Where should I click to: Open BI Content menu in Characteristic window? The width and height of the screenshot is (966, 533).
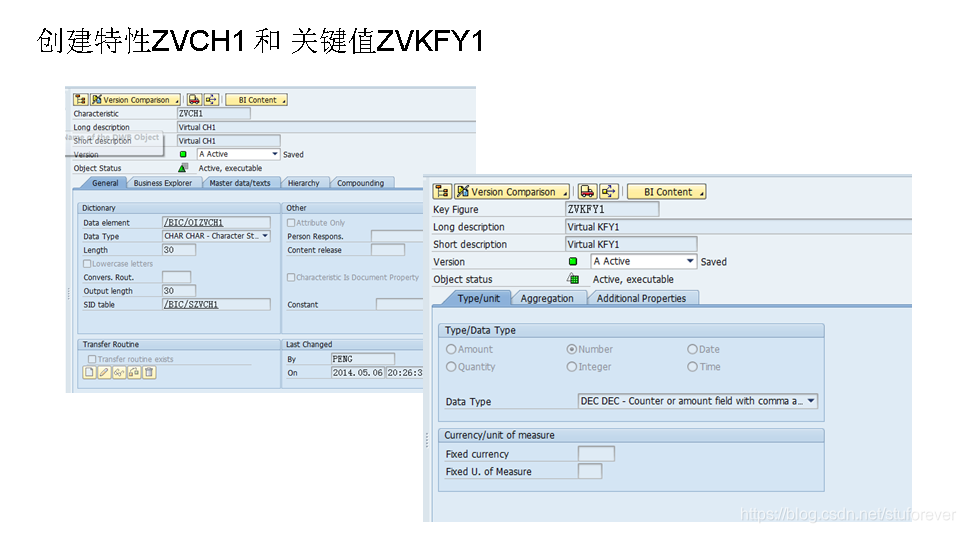(x=256, y=99)
